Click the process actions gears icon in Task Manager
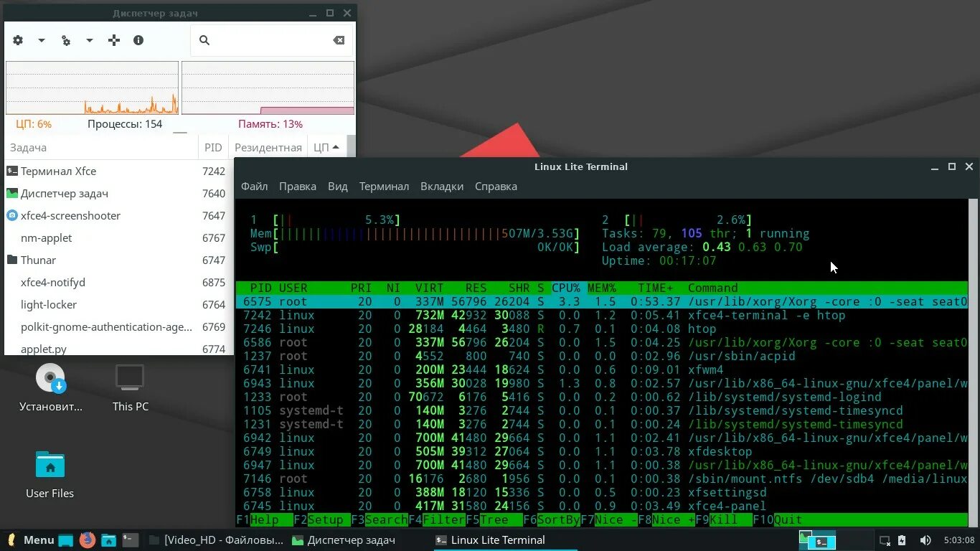980x551 pixels. coord(66,40)
